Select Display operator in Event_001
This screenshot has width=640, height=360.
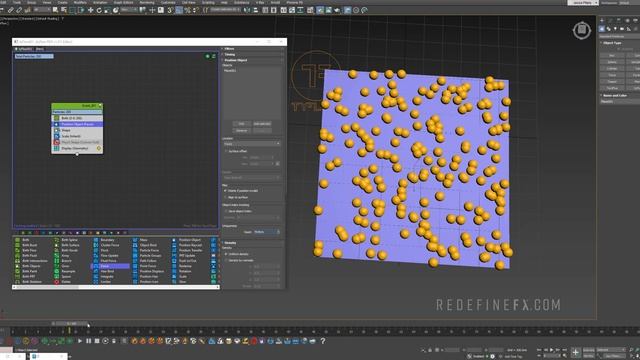pos(77,149)
